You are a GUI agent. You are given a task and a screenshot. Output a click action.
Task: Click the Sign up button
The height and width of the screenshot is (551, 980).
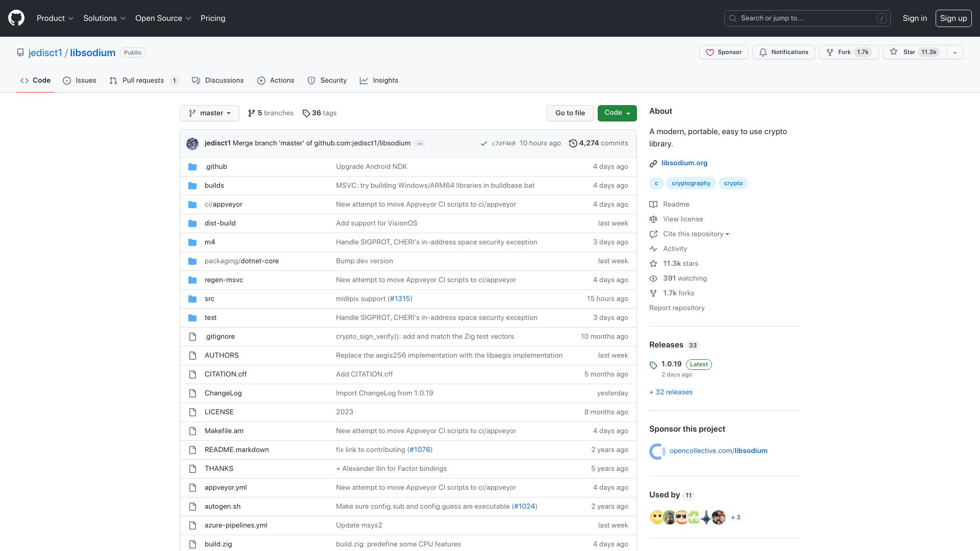pos(953,18)
